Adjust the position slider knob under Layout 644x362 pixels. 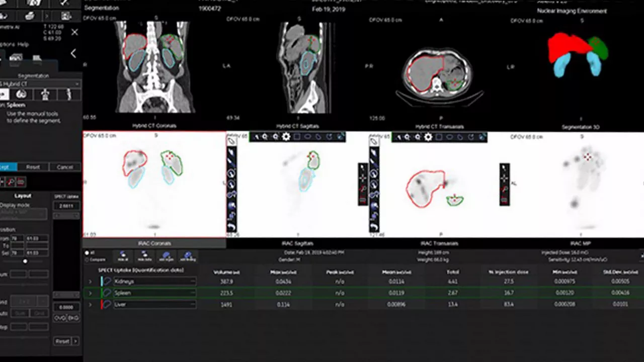point(25,261)
